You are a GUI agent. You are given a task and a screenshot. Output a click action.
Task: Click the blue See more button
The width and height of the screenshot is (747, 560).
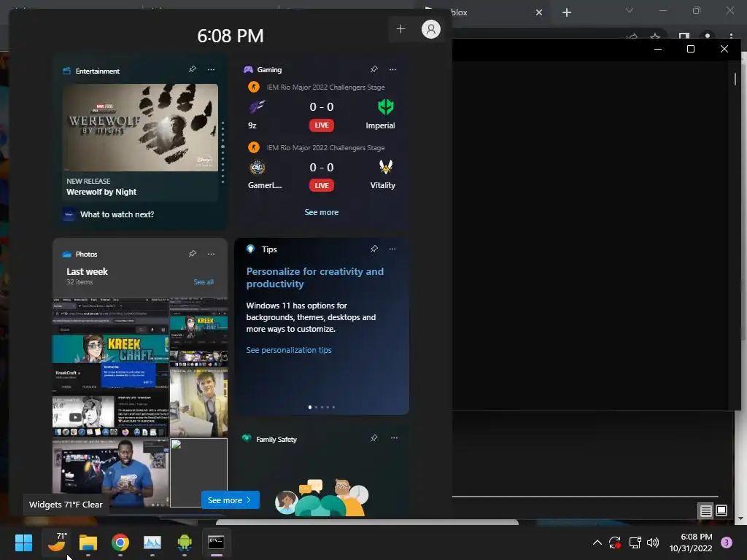tap(230, 500)
